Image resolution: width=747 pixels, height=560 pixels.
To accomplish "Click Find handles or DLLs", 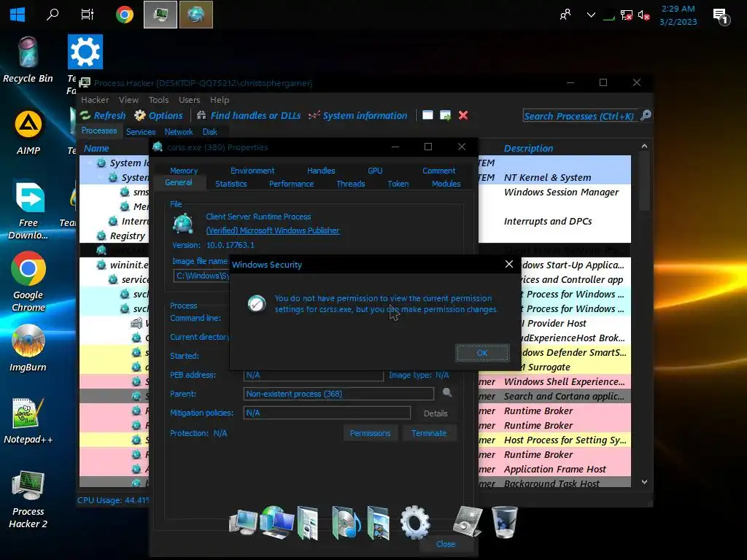I will click(249, 116).
